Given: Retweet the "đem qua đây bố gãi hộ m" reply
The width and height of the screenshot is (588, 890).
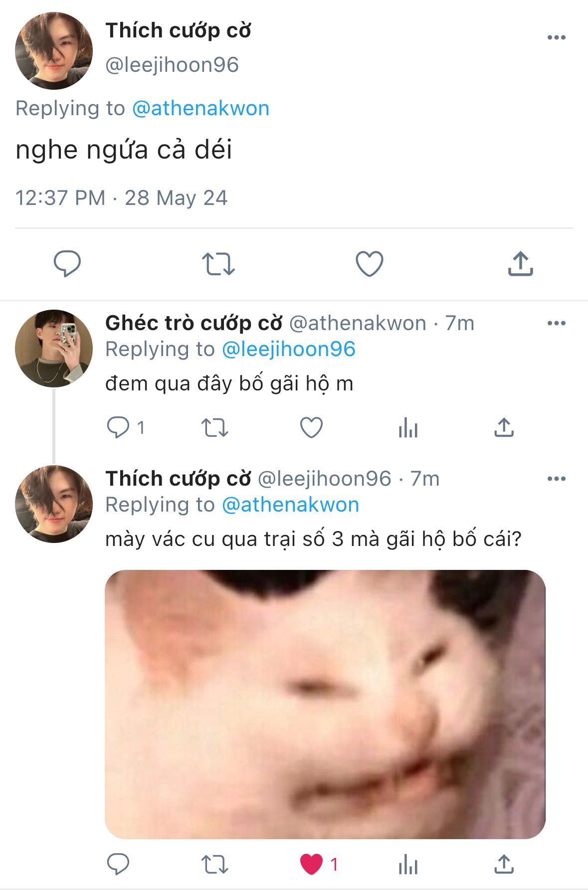Looking at the screenshot, I should pos(214,427).
